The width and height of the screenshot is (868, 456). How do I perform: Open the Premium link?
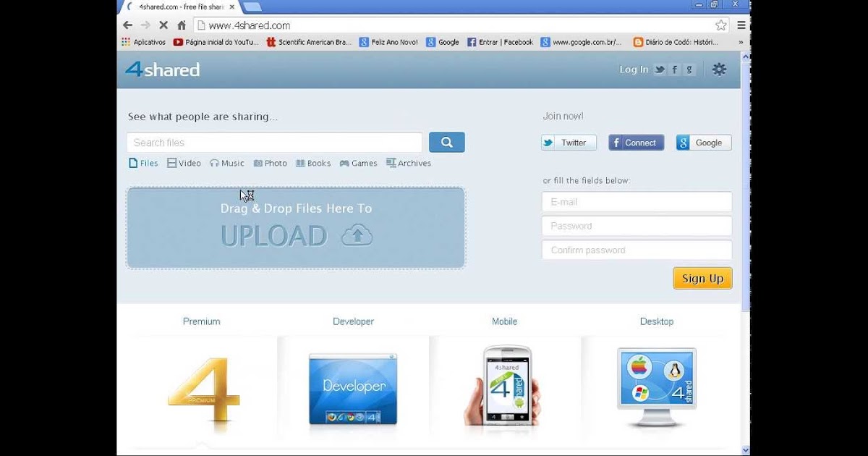[201, 321]
